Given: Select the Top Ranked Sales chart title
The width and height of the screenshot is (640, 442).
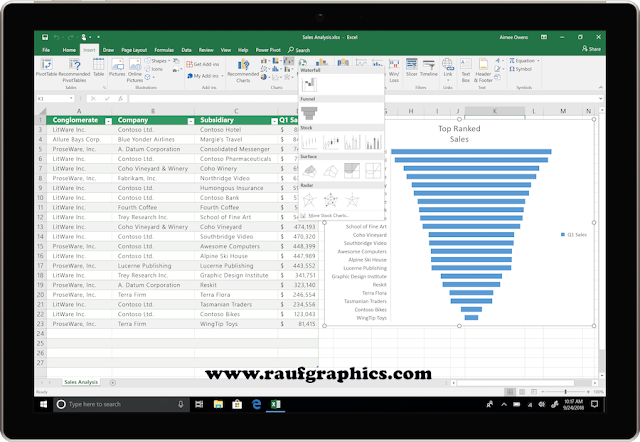Looking at the screenshot, I should tap(459, 134).
